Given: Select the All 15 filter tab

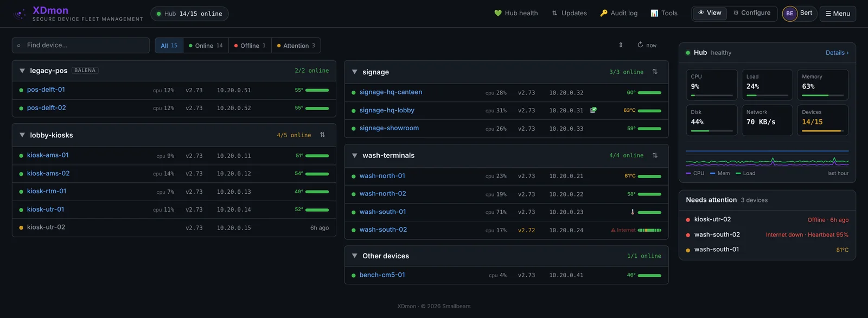Looking at the screenshot, I should point(169,46).
